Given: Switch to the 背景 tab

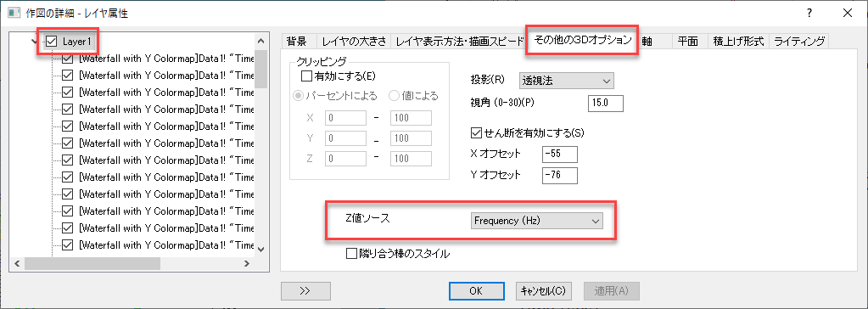Looking at the screenshot, I should [298, 41].
